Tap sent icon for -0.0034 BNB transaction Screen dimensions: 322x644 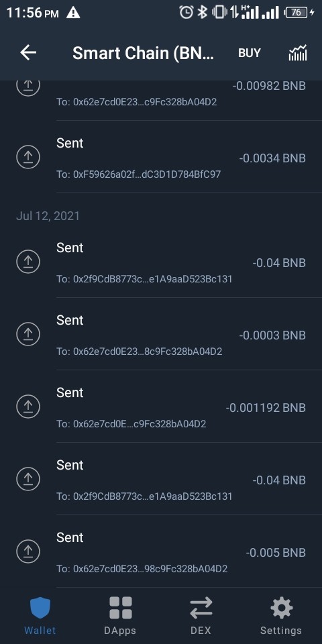tap(28, 157)
